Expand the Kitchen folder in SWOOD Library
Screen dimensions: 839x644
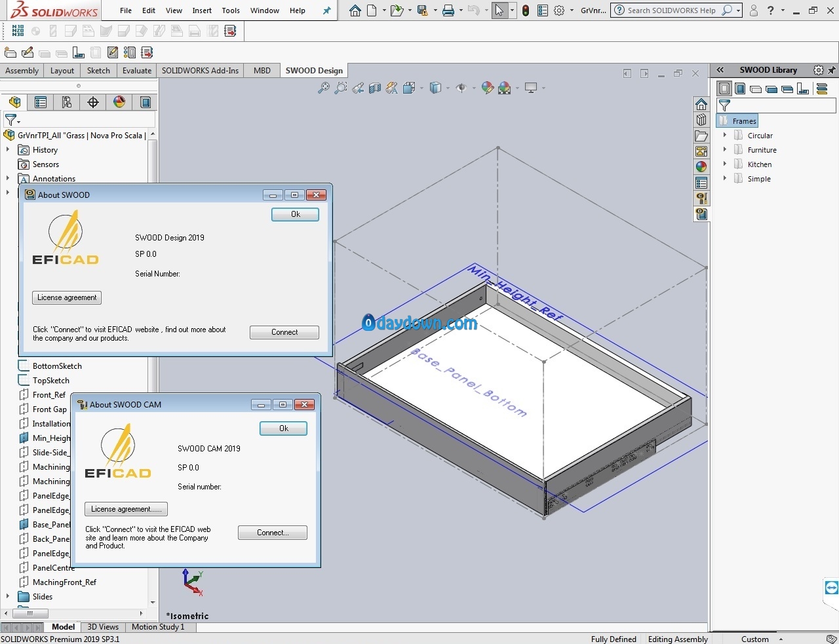tap(725, 164)
